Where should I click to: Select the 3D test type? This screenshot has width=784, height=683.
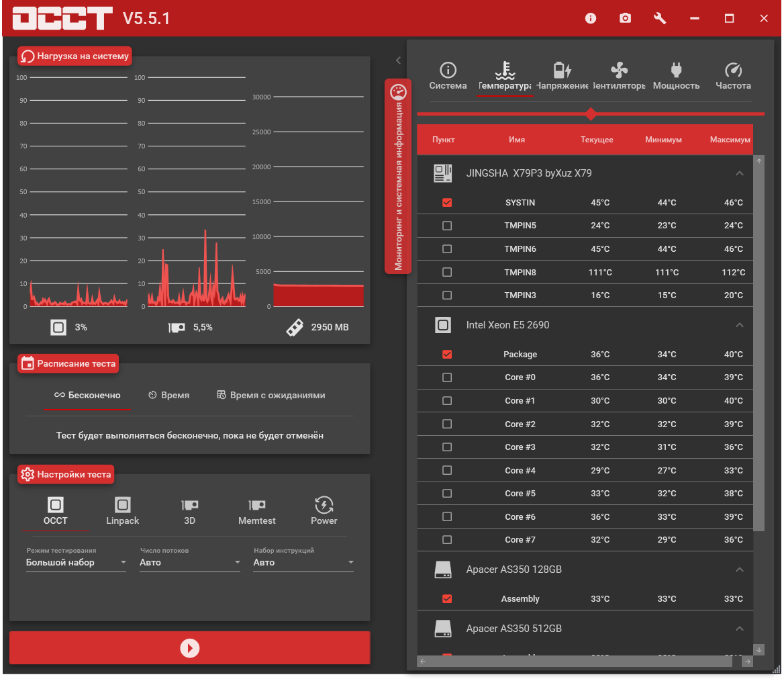click(189, 511)
